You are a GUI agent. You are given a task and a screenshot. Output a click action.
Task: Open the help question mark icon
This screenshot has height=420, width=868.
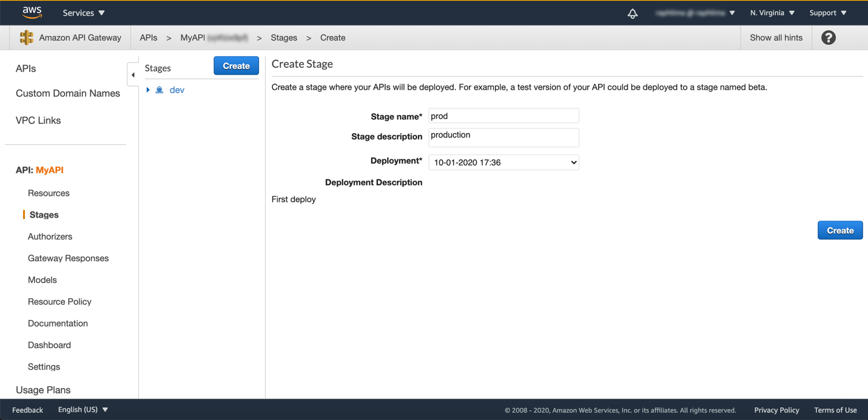coord(829,38)
